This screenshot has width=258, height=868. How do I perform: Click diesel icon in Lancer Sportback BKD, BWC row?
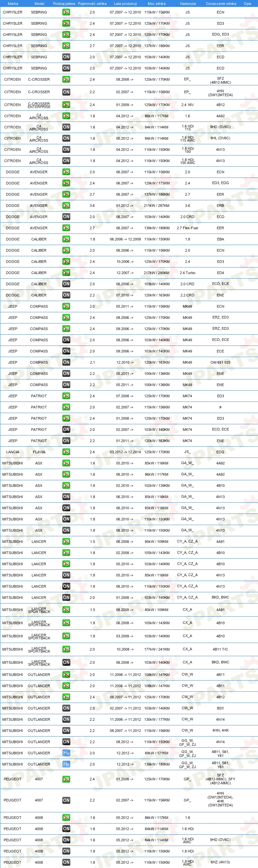66,662
